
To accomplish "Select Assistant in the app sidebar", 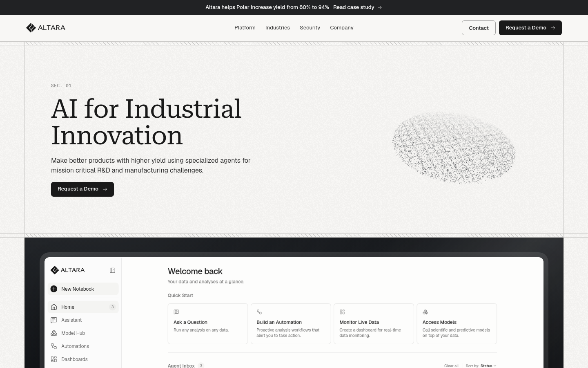I will pyautogui.click(x=83, y=320).
